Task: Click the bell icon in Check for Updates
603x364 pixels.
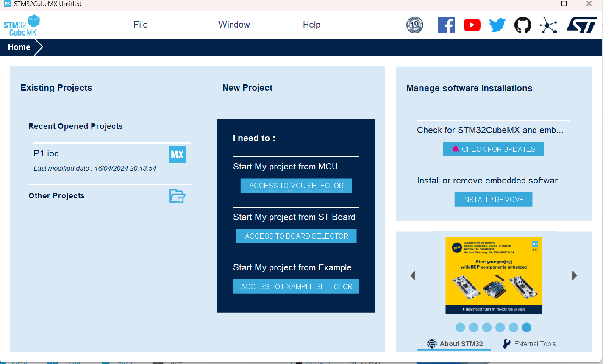Action: coord(456,149)
